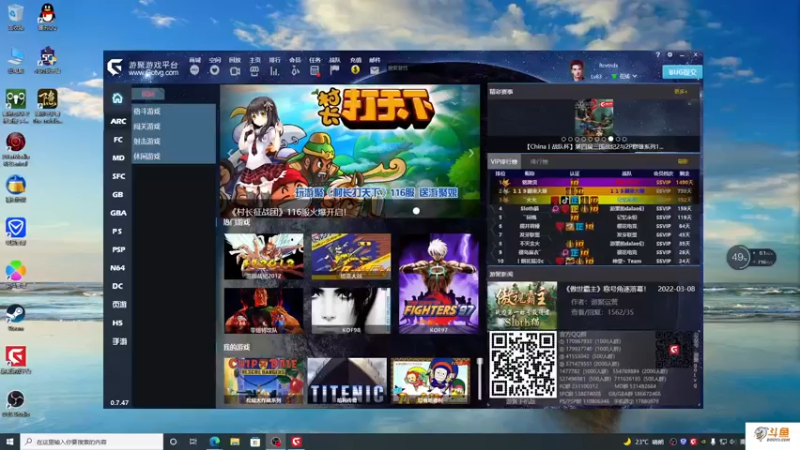
Task: Click the white banner indicator dot
Action: coord(416,211)
